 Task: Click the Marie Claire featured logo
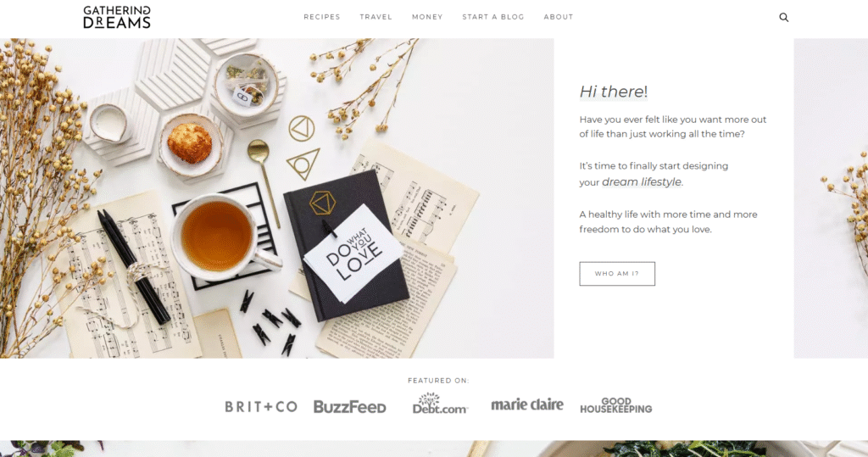[x=527, y=405]
